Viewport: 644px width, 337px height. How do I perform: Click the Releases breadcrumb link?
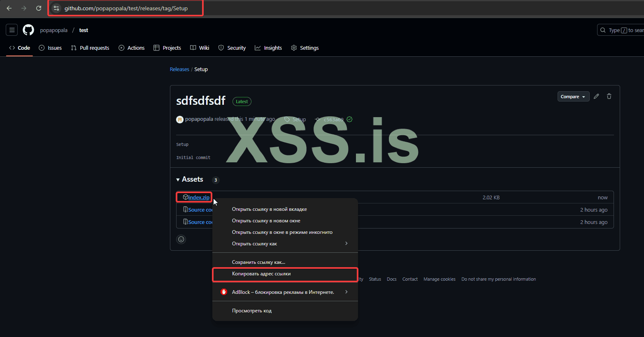coord(179,69)
